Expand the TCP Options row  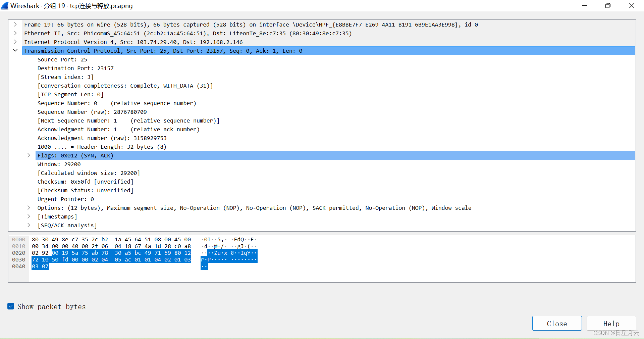[x=29, y=208]
